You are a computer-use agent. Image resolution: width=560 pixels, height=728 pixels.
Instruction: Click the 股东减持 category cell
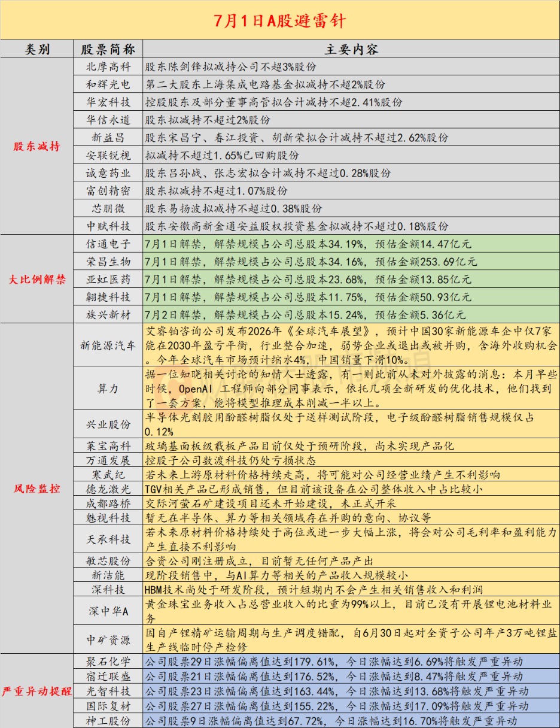click(37, 147)
